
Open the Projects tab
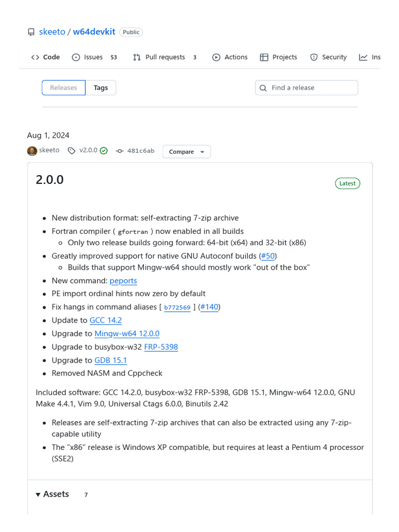click(278, 57)
